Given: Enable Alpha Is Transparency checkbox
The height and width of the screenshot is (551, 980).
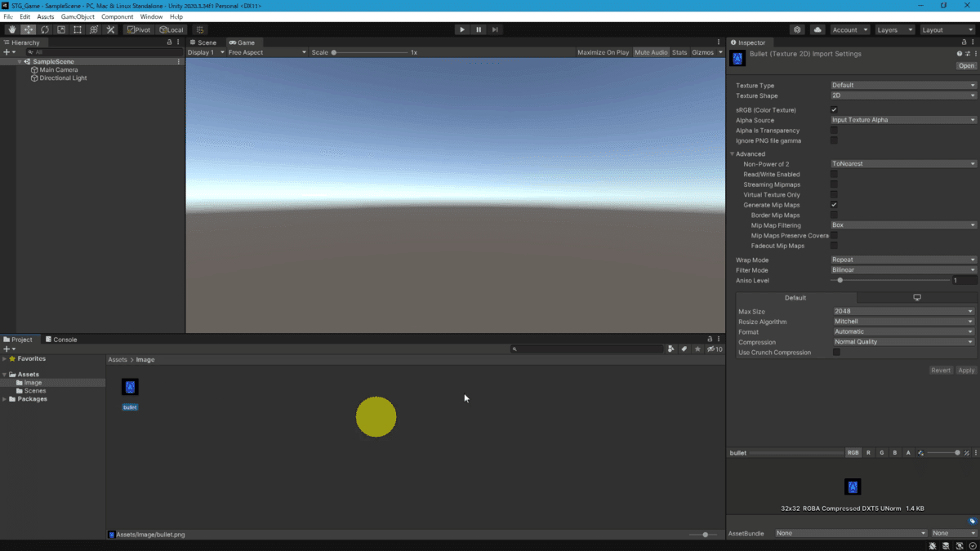Looking at the screenshot, I should click(x=834, y=130).
